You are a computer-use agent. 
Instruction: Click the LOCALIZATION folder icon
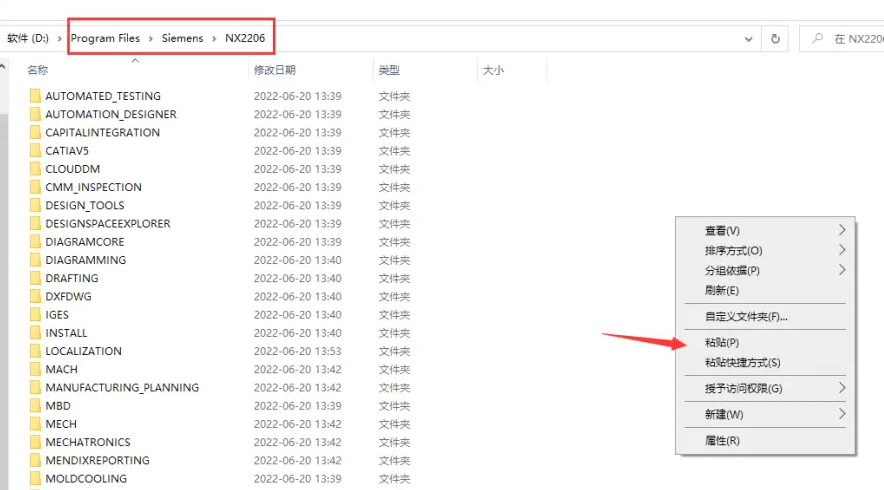click(x=35, y=351)
